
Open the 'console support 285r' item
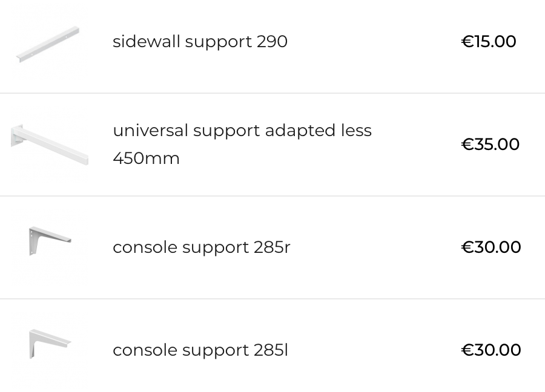(x=201, y=247)
